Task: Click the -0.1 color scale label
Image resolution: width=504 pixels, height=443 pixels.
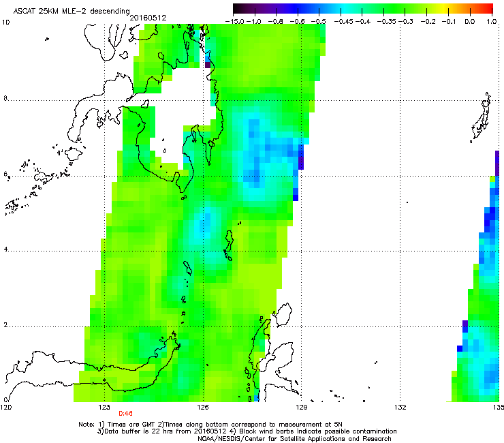Action: click(449, 22)
